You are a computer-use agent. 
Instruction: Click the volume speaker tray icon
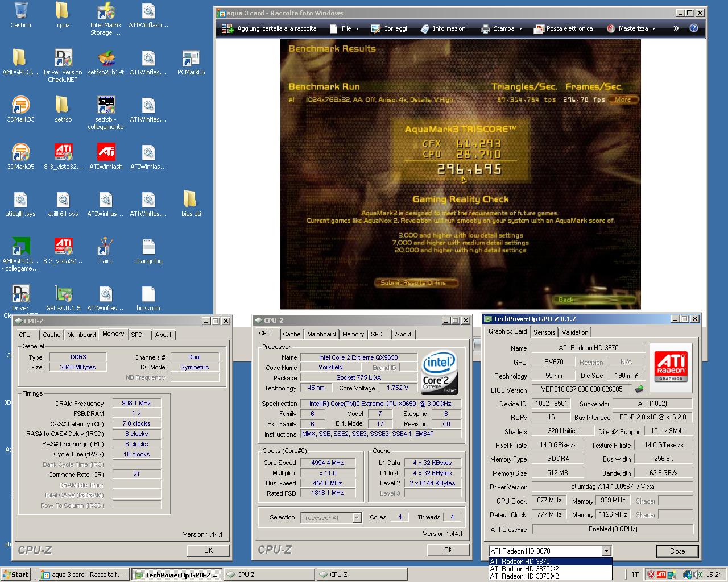pos(698,575)
